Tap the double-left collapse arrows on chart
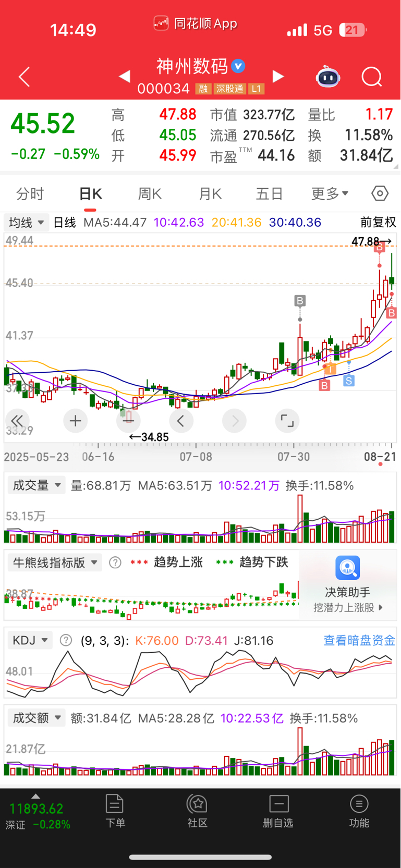 pos(18,421)
